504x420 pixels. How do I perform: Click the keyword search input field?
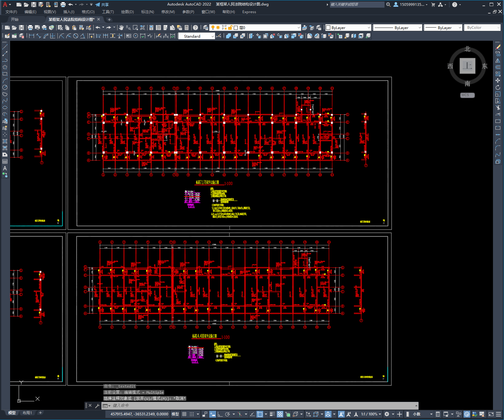pyautogui.click(x=357, y=5)
